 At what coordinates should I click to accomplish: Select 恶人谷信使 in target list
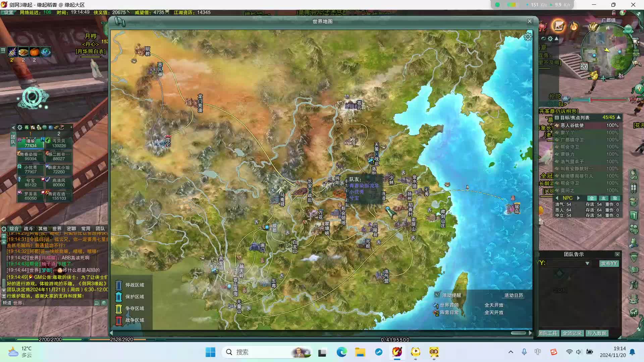[x=572, y=125]
